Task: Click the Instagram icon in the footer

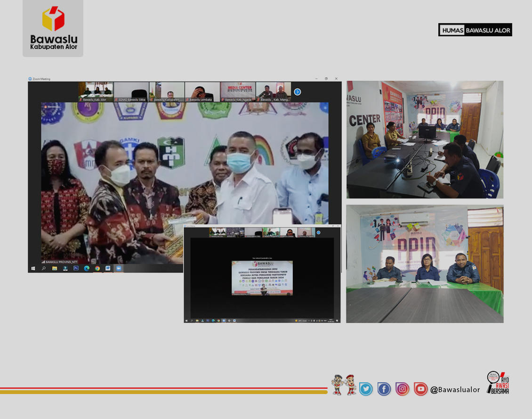Action: click(402, 389)
